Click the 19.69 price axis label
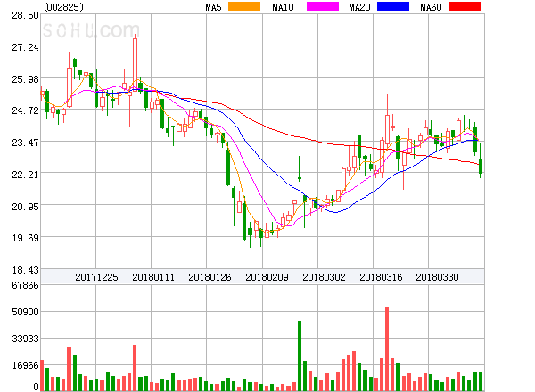Viewport: 535px width, 392px height. click(x=25, y=238)
